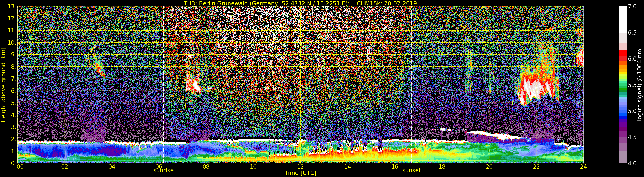Click the 'sunset' label below the time axis
The width and height of the screenshot is (644, 177).
click(412, 171)
